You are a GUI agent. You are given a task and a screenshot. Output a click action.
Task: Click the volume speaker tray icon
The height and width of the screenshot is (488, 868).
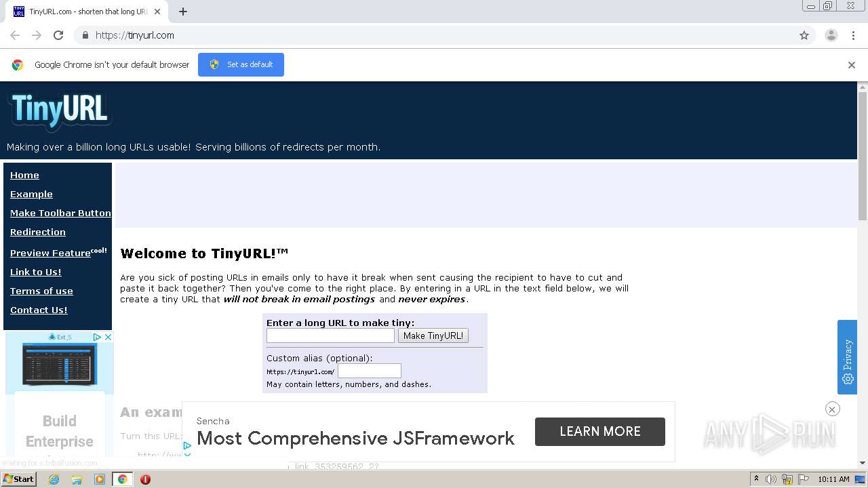tap(771, 479)
